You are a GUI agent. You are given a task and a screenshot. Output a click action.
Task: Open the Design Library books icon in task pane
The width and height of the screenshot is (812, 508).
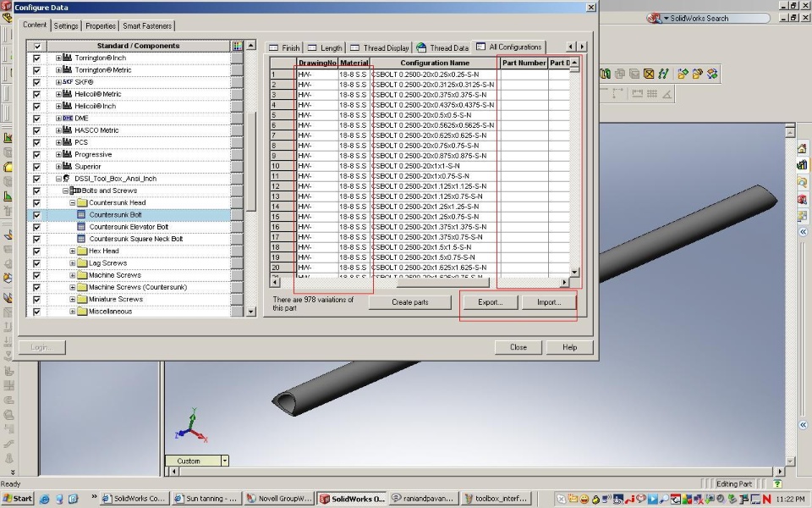(x=802, y=165)
